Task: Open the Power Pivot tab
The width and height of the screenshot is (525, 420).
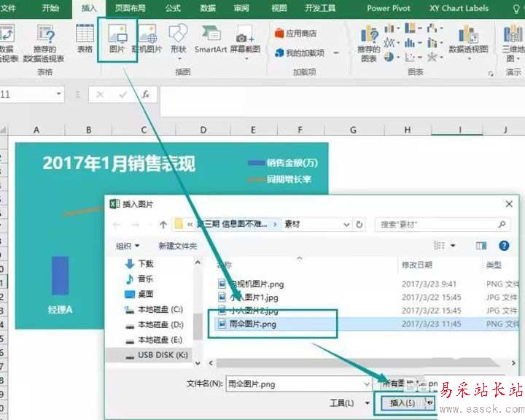Action: pos(389,8)
